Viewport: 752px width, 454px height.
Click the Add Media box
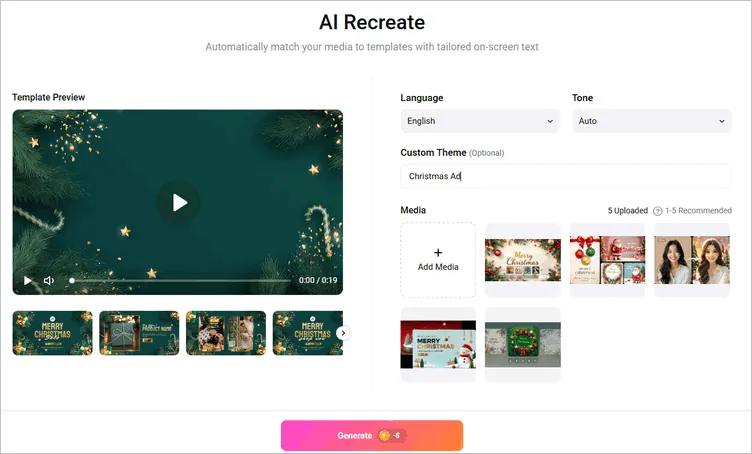[438, 260]
